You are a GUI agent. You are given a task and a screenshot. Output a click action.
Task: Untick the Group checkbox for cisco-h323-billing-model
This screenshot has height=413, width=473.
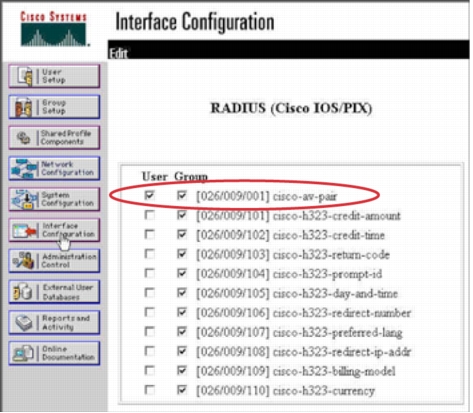182,370
